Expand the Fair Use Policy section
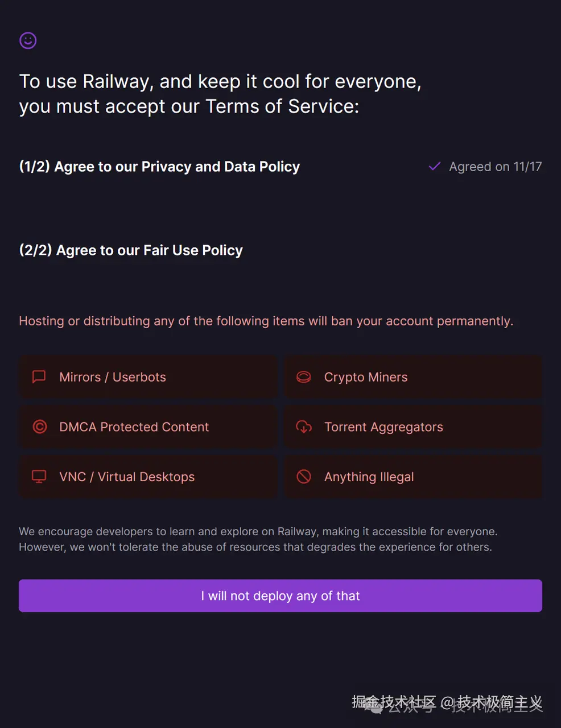 coord(131,250)
